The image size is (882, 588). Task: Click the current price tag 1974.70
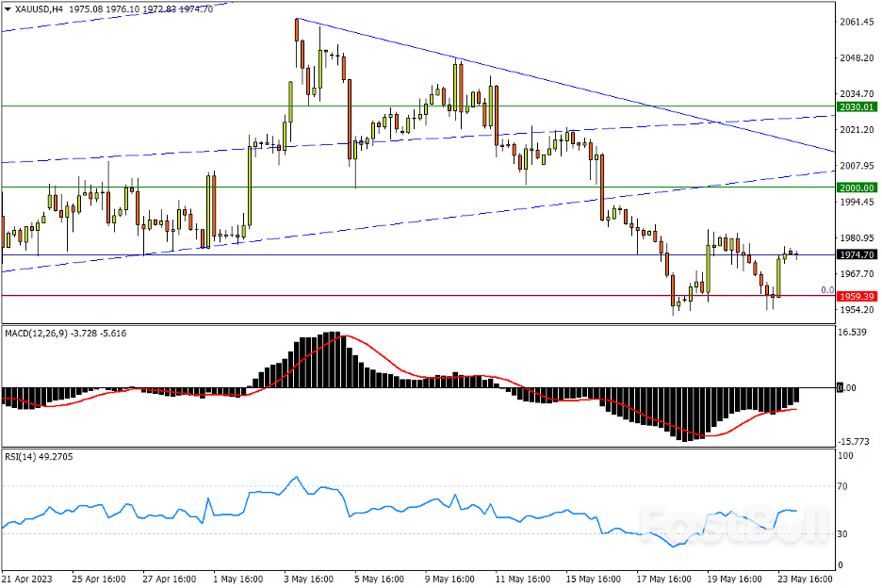tap(857, 254)
